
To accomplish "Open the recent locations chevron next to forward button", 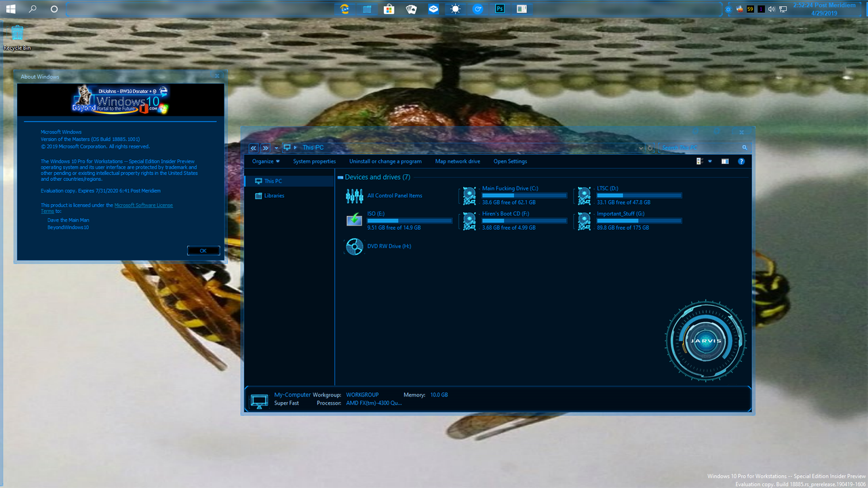I will point(275,148).
